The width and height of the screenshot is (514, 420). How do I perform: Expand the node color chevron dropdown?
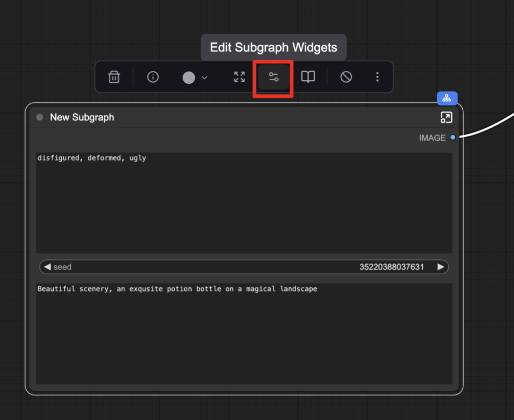pyautogui.click(x=204, y=77)
